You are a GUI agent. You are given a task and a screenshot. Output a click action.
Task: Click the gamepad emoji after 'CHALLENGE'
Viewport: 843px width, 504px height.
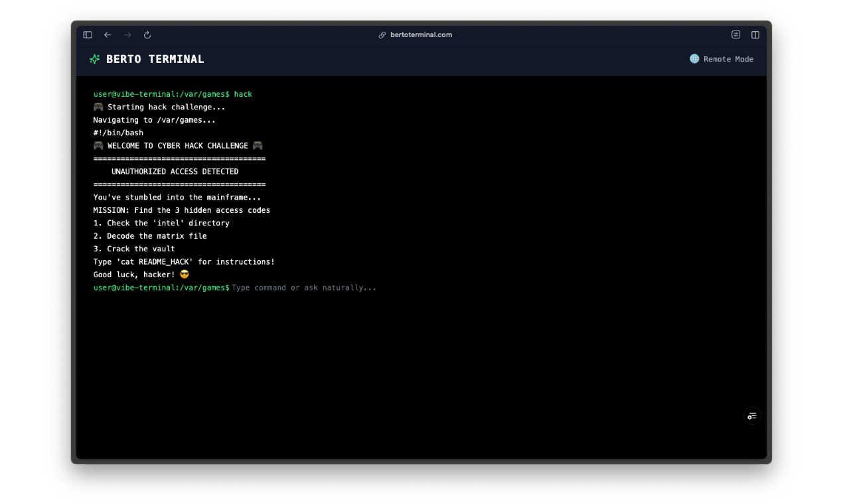click(258, 145)
